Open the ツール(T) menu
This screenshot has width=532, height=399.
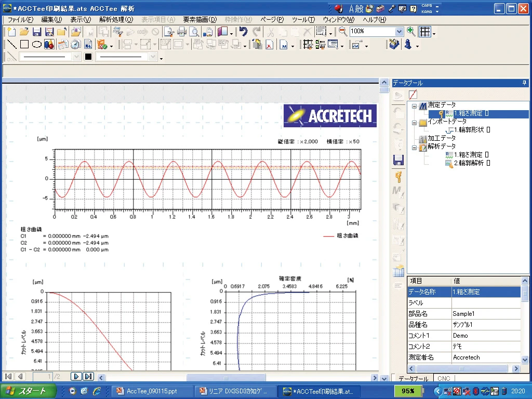pyautogui.click(x=303, y=20)
